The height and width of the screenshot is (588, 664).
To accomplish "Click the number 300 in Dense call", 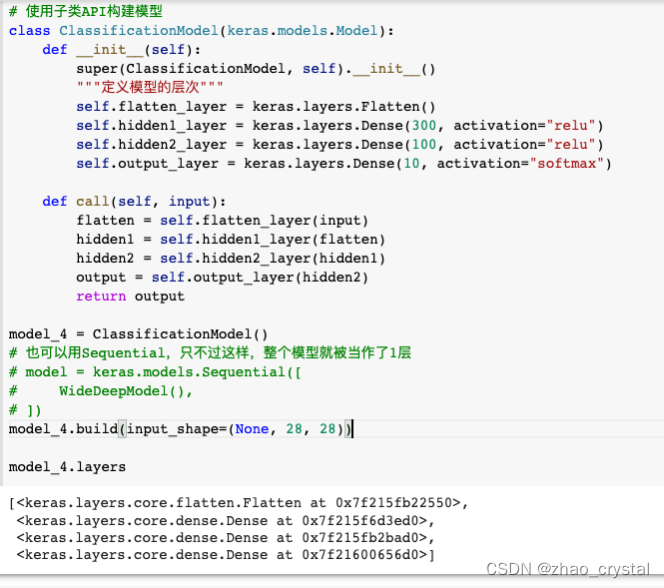I will coord(424,126).
